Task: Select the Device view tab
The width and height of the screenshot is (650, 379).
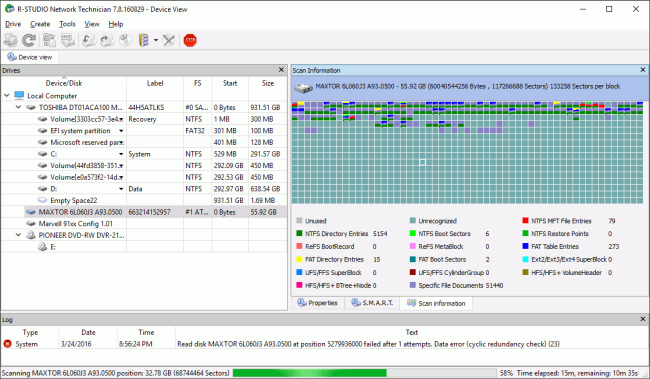Action: pyautogui.click(x=30, y=57)
